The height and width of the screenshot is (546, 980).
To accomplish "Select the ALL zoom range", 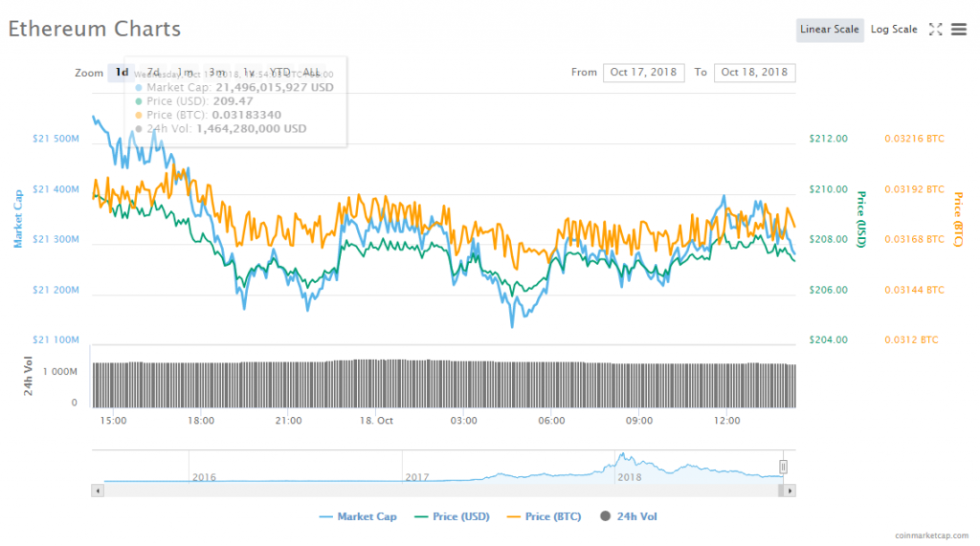I will (x=312, y=73).
